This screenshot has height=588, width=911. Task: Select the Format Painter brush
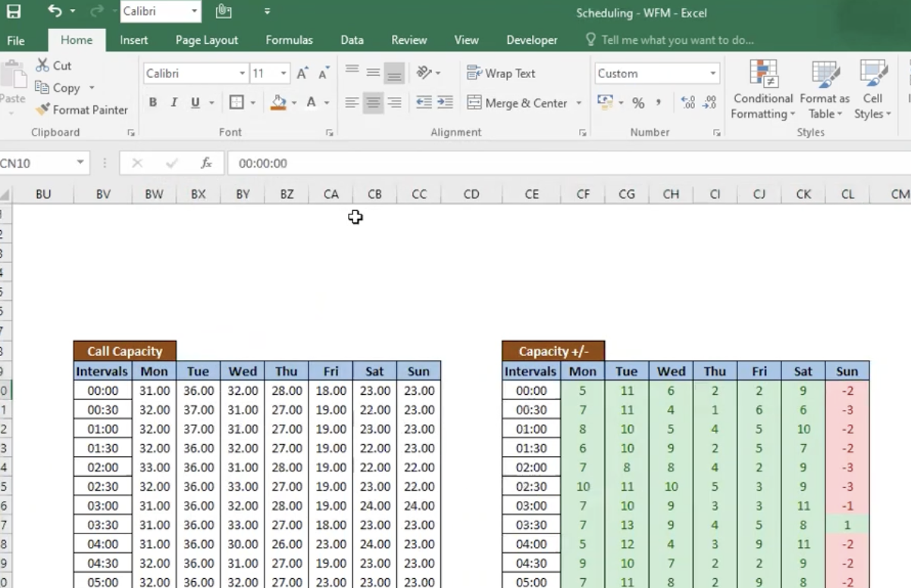click(x=82, y=110)
